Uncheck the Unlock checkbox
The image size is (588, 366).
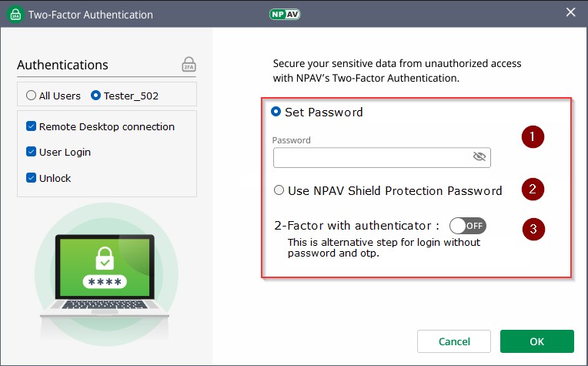click(x=31, y=178)
